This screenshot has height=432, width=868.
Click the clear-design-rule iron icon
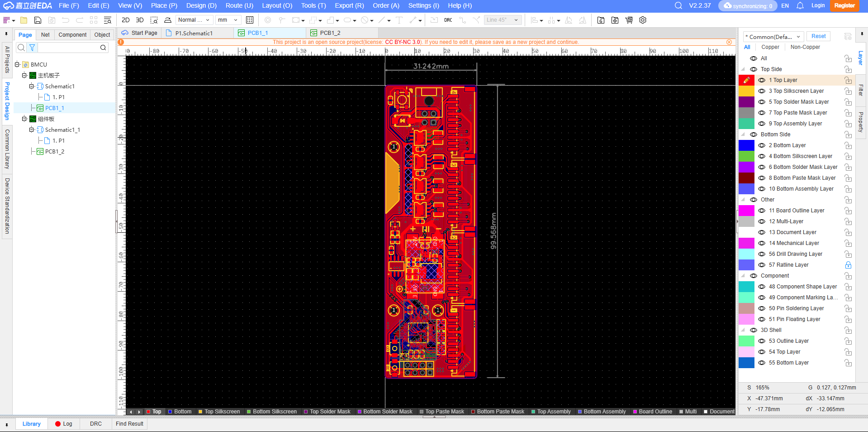[x=168, y=20]
